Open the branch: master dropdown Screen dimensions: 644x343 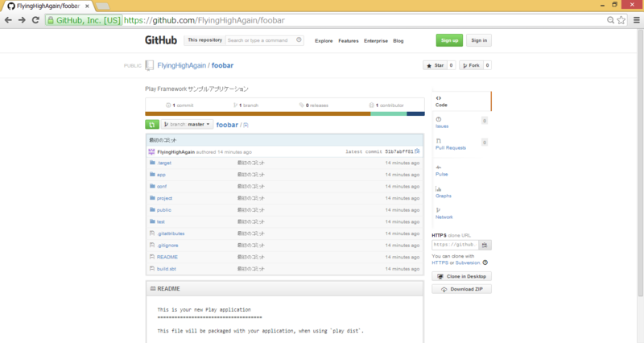pyautogui.click(x=188, y=125)
